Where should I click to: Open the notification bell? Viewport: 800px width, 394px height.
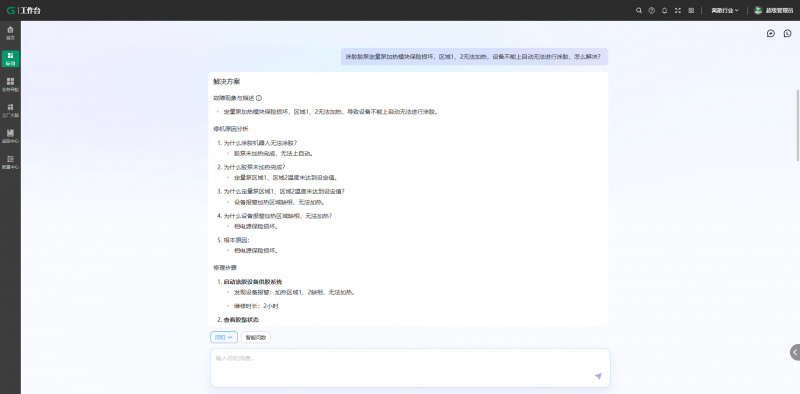tap(664, 10)
